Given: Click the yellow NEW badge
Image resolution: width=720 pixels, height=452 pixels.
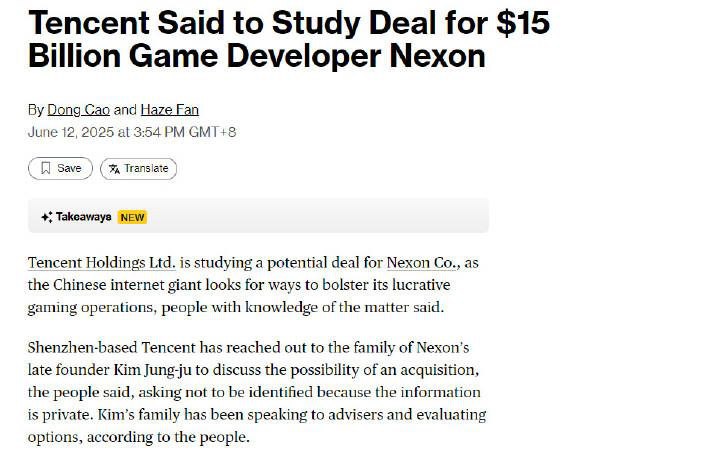Looking at the screenshot, I should point(132,217).
